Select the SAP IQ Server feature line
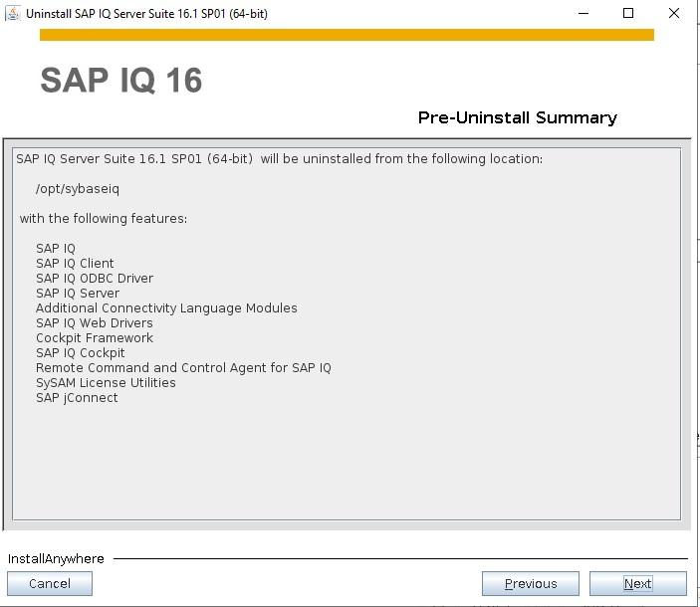 point(78,293)
